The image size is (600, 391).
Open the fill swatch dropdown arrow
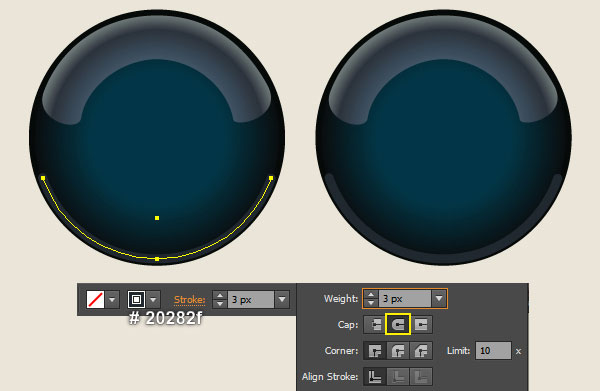(x=112, y=299)
